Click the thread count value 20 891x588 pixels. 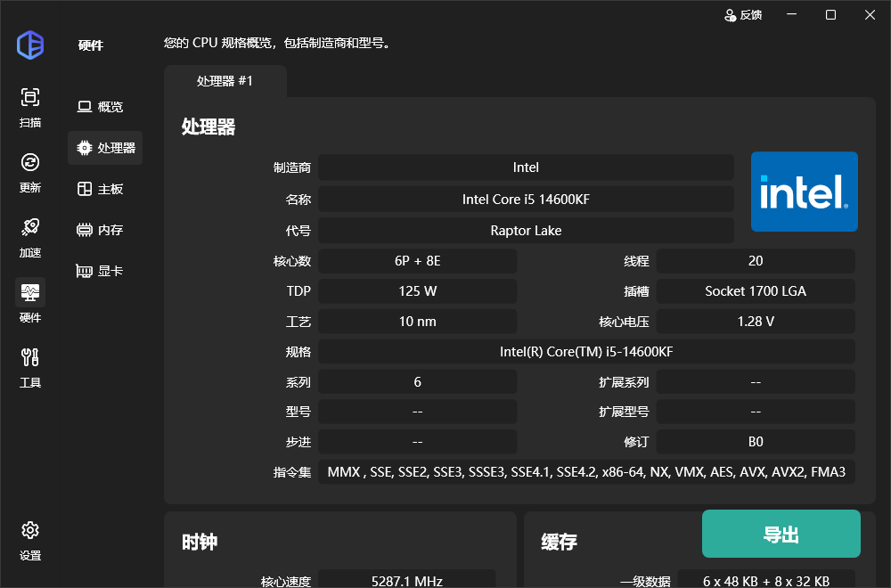click(756, 261)
